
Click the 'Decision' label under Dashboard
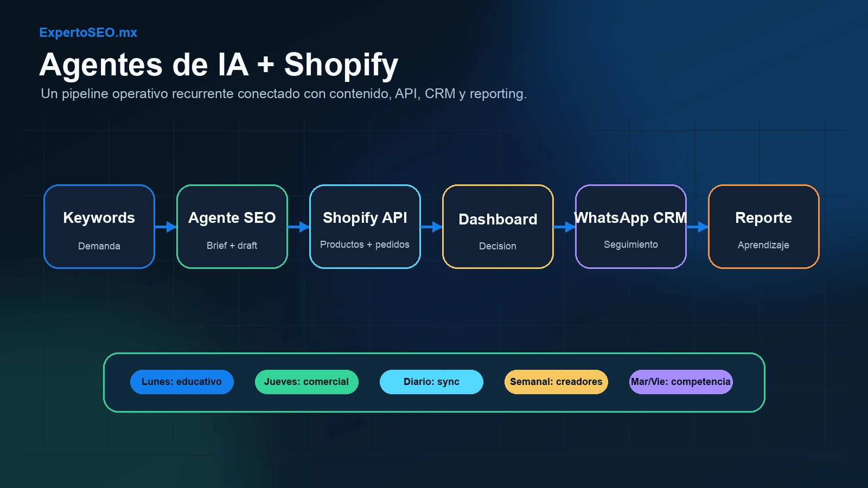click(497, 246)
